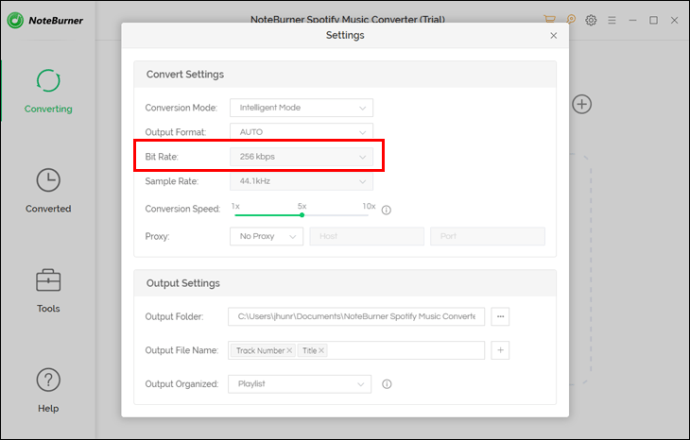
Task: Maximize the NoteBurner window
Action: [653, 20]
